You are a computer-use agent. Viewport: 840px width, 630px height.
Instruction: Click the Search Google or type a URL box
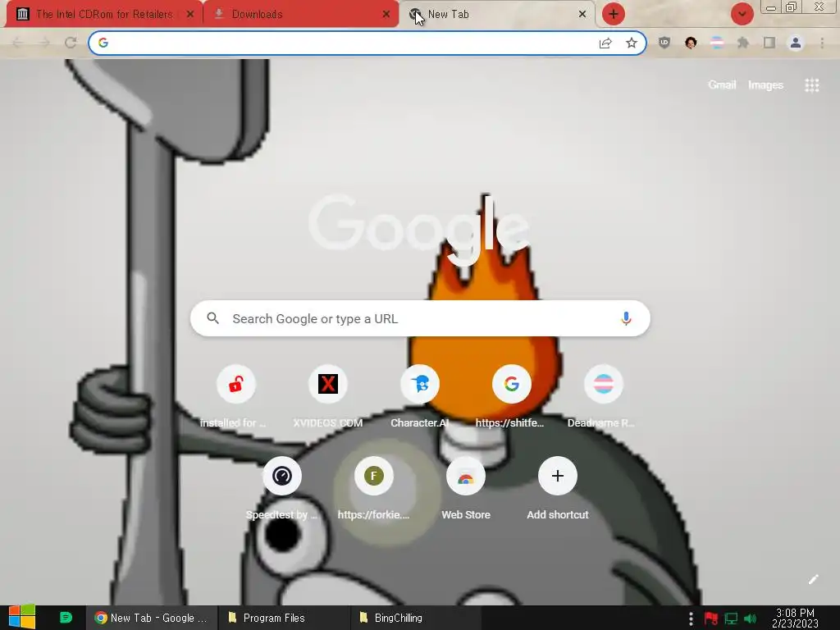pos(420,319)
